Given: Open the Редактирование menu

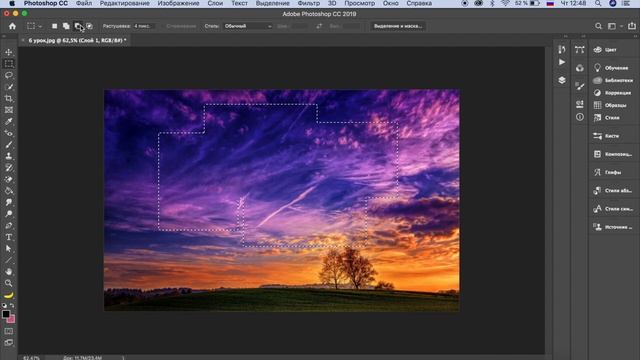Looking at the screenshot, I should 124,3.
